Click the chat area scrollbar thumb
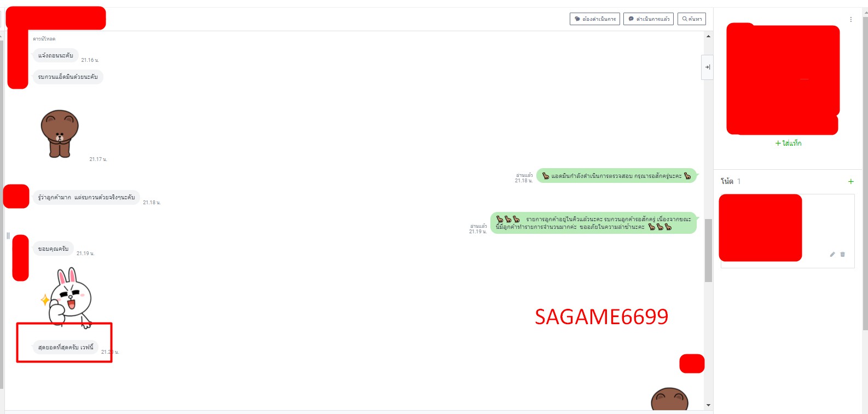This screenshot has height=414, width=868. point(708,250)
